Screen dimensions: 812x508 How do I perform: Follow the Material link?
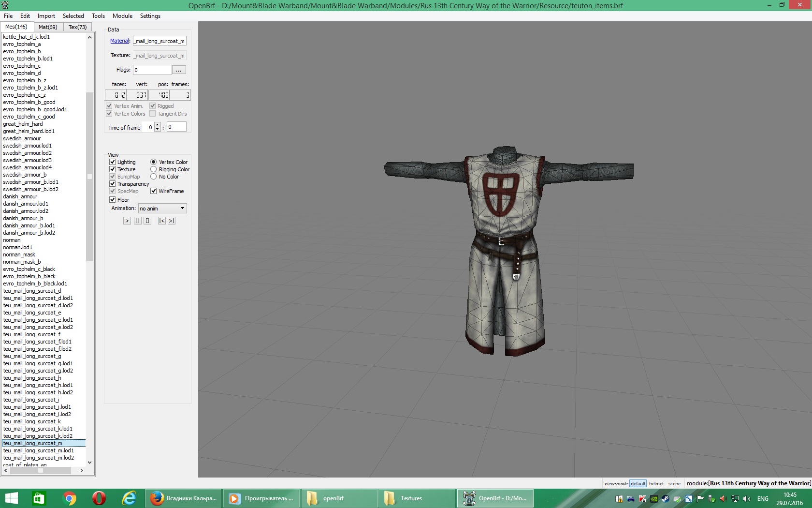[120, 41]
